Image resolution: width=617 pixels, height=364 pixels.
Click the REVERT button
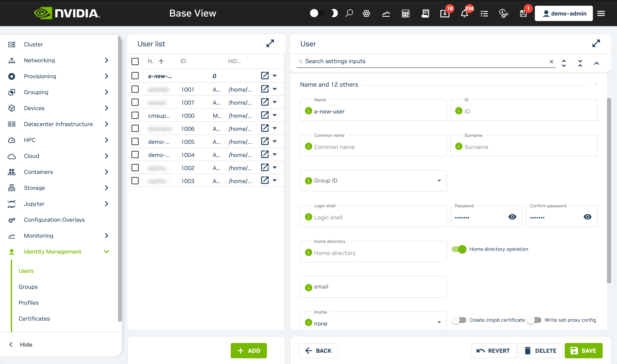click(x=493, y=351)
